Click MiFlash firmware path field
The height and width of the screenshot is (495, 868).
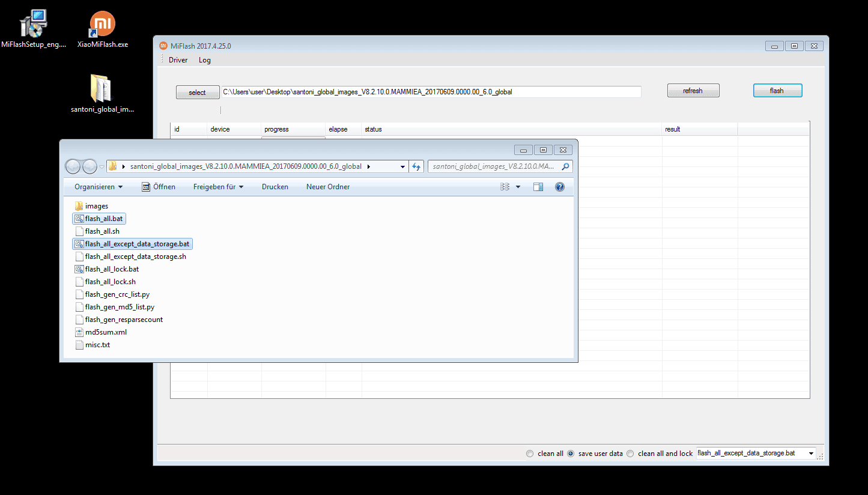click(x=431, y=92)
